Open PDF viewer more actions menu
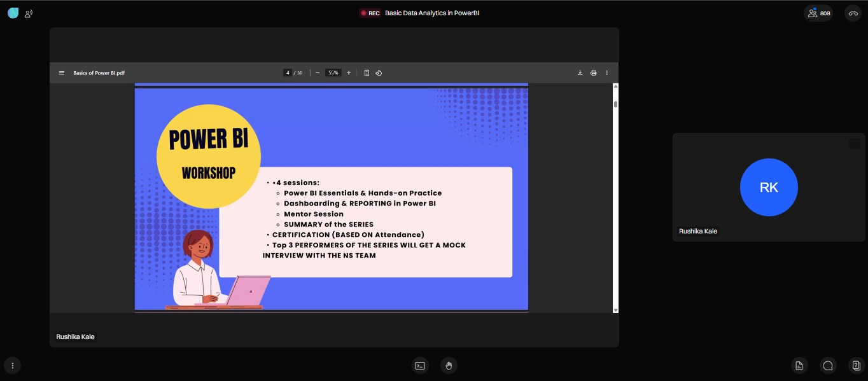The image size is (868, 381). pyautogui.click(x=606, y=73)
